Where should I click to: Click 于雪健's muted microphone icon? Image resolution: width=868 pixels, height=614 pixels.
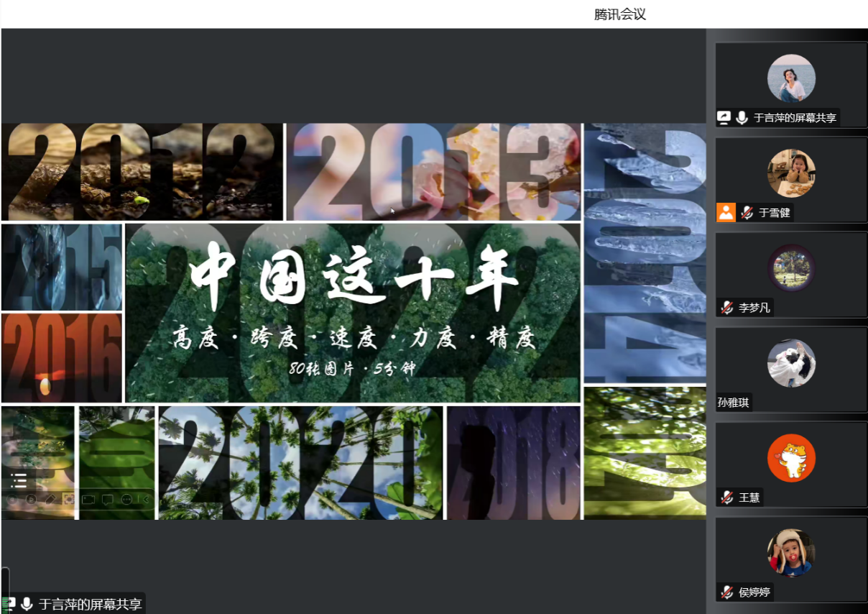(747, 213)
